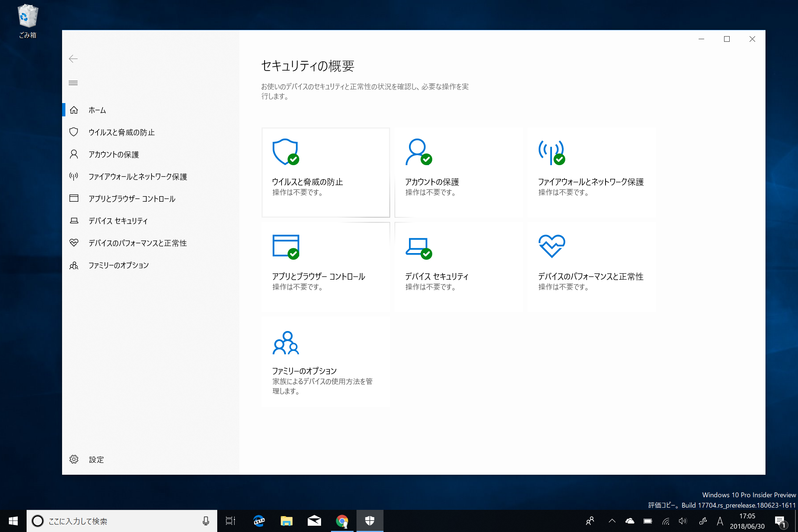Expand the navigation pane with the hamburger menu
798x532 pixels.
(73, 83)
